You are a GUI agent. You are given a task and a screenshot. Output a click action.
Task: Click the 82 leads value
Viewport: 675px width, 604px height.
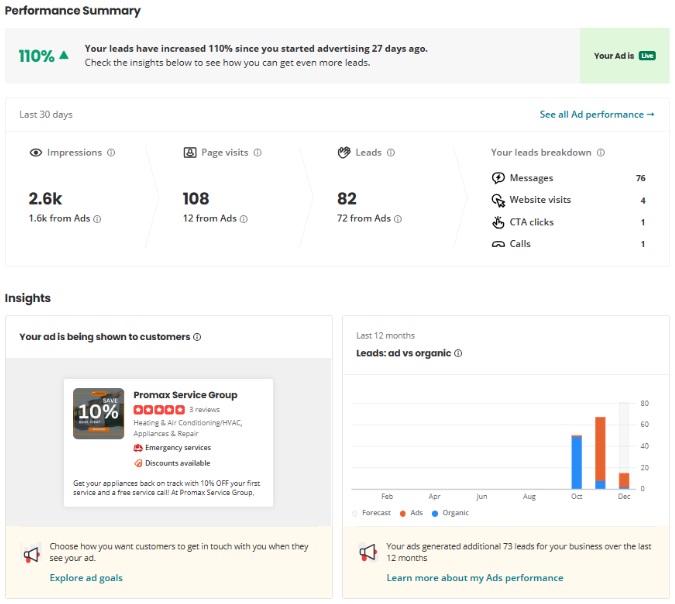click(x=347, y=198)
